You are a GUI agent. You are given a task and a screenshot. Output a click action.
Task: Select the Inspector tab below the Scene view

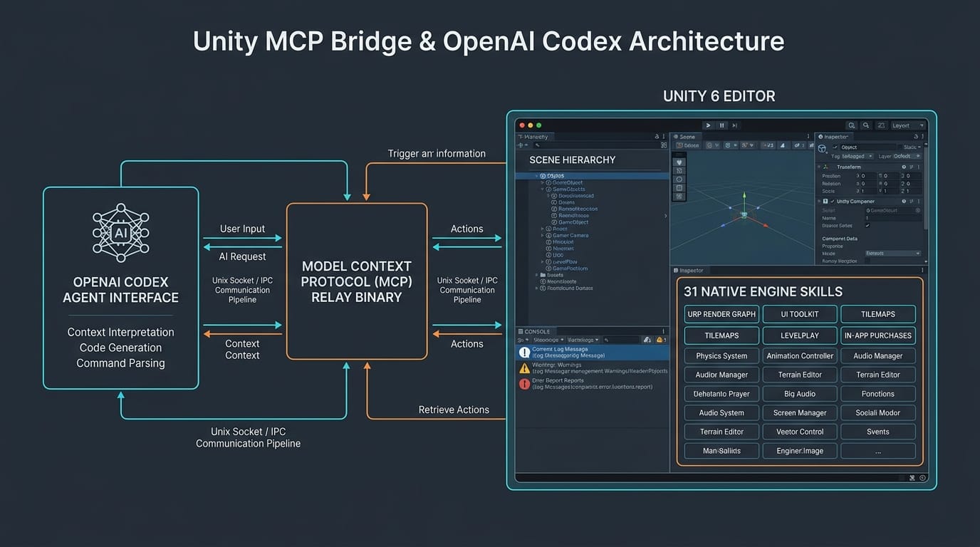(689, 271)
